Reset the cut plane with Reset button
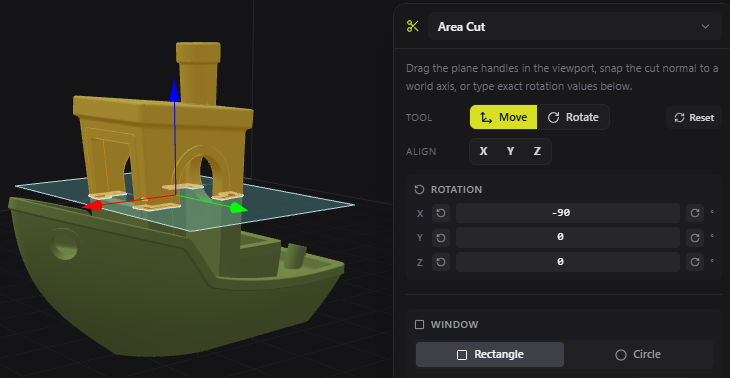Viewport: 730px width, 378px height. (694, 118)
